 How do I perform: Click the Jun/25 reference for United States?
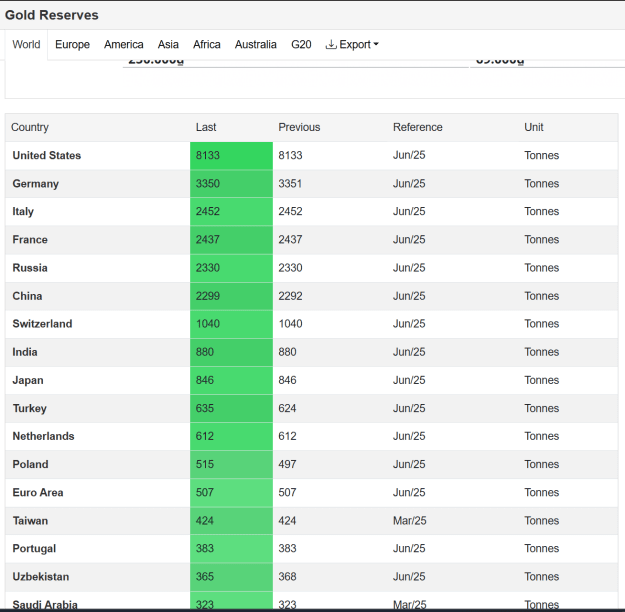[x=409, y=155]
